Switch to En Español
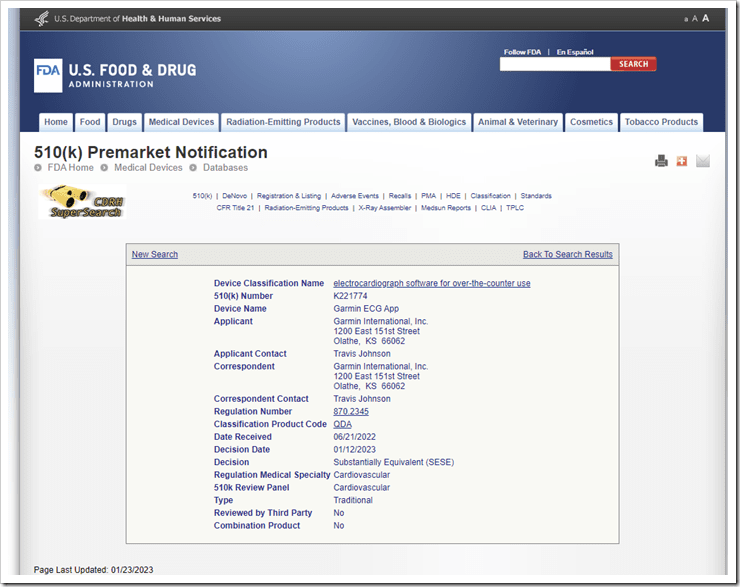This screenshot has width=740, height=587. click(x=575, y=52)
